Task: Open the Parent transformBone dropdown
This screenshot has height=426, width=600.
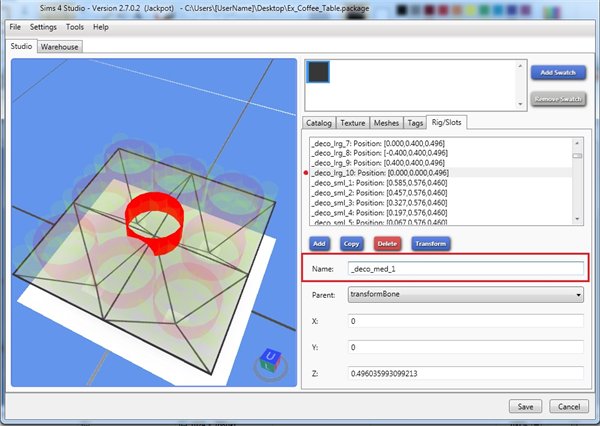Action: coord(465,295)
